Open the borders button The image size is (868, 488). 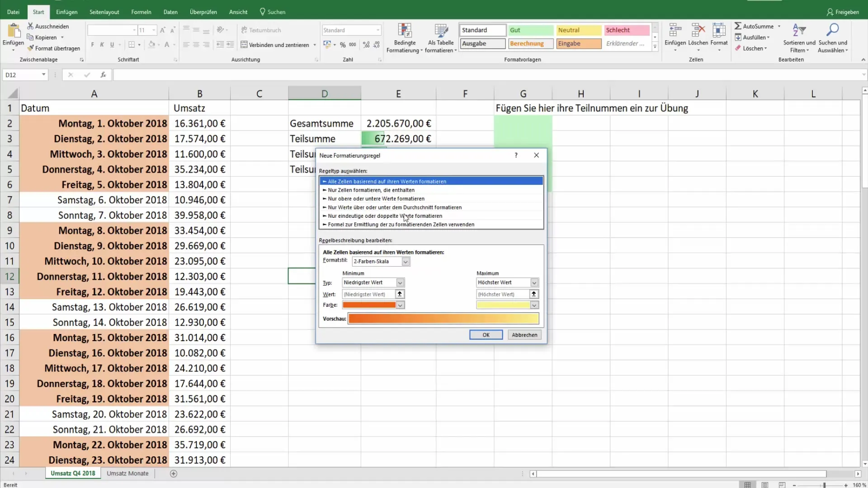click(x=132, y=45)
